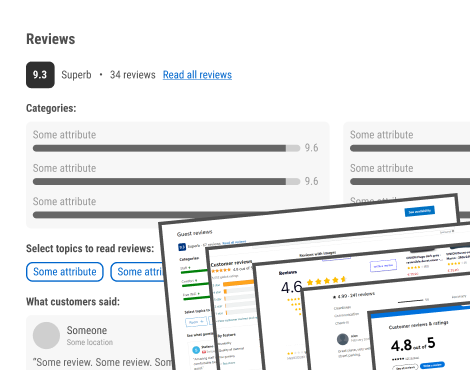
Task: Click the 4.8 out of 5 rating
Action: click(x=413, y=344)
